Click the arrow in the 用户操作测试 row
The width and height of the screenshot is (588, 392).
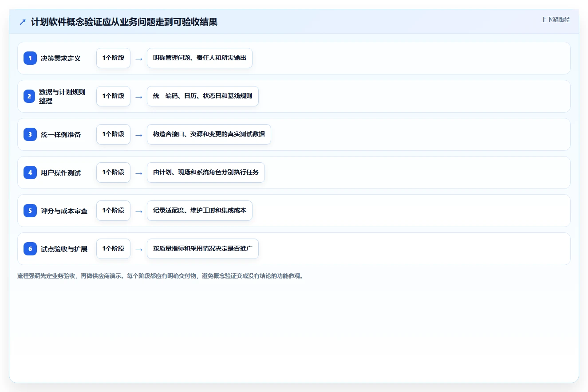[x=138, y=173]
